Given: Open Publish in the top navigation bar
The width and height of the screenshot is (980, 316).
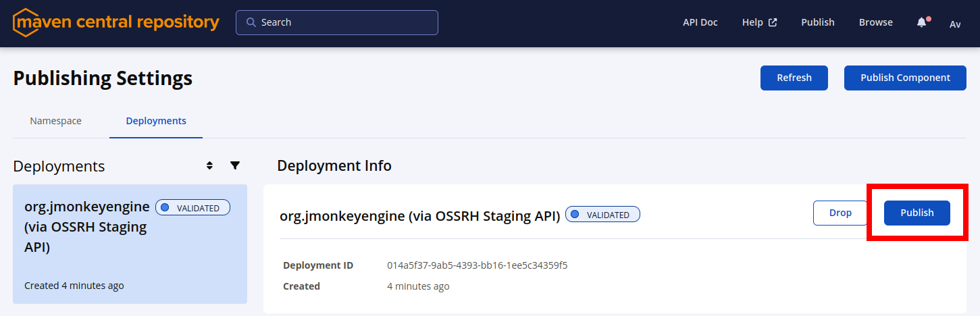Looking at the screenshot, I should click(817, 22).
